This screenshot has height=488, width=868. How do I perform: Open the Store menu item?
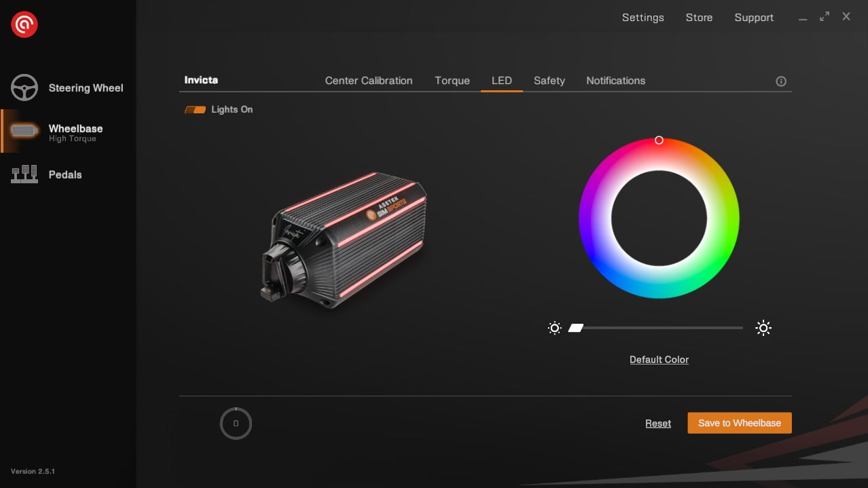[x=699, y=18]
